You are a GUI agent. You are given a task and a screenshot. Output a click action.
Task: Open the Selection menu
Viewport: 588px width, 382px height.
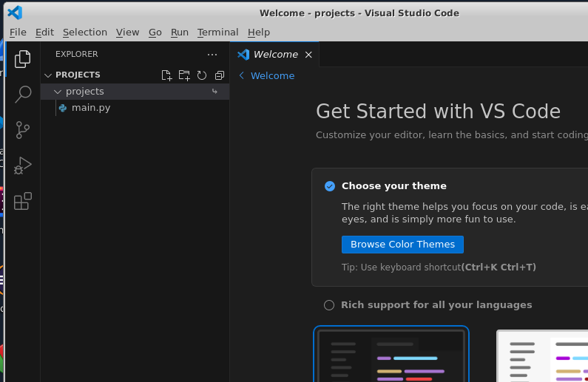85,33
